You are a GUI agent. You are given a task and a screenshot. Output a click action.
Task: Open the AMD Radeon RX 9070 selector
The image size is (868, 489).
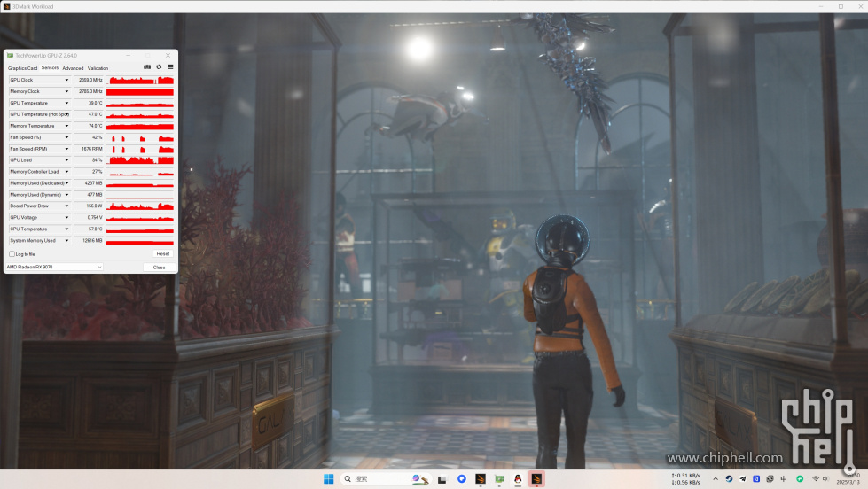54,268
